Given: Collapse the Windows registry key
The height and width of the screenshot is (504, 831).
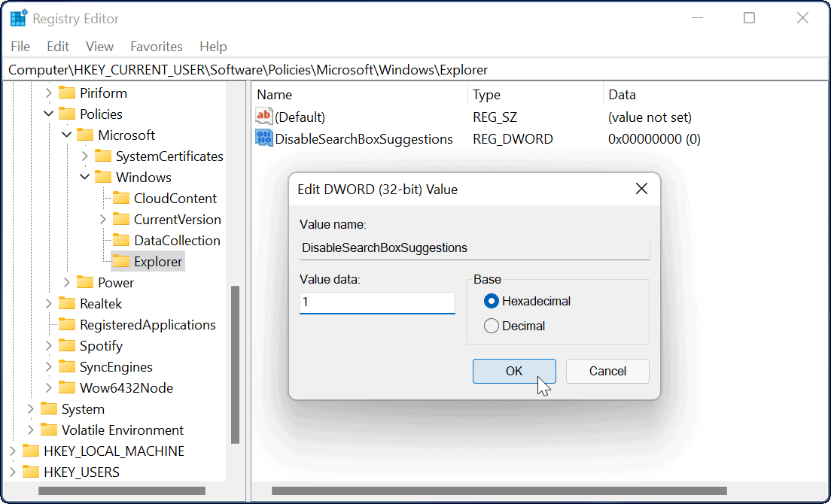Looking at the screenshot, I should click(84, 177).
